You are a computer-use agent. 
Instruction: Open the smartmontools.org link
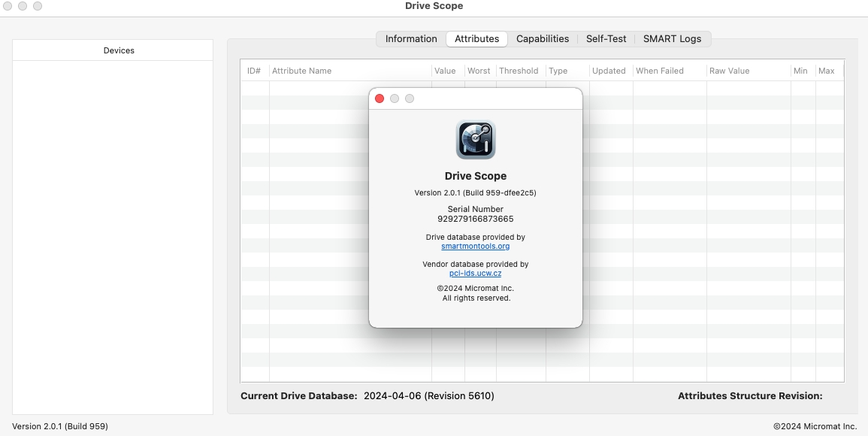475,246
